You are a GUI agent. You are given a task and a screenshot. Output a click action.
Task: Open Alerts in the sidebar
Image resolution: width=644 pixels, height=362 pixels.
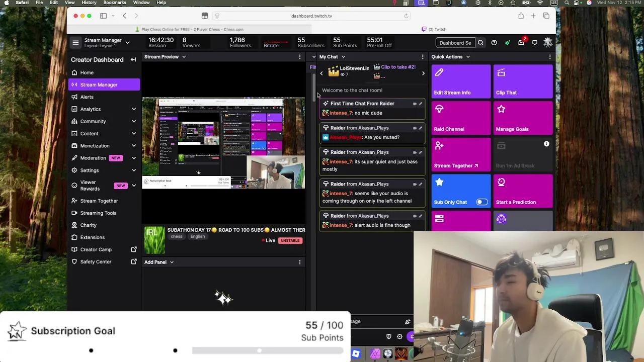pyautogui.click(x=104, y=97)
